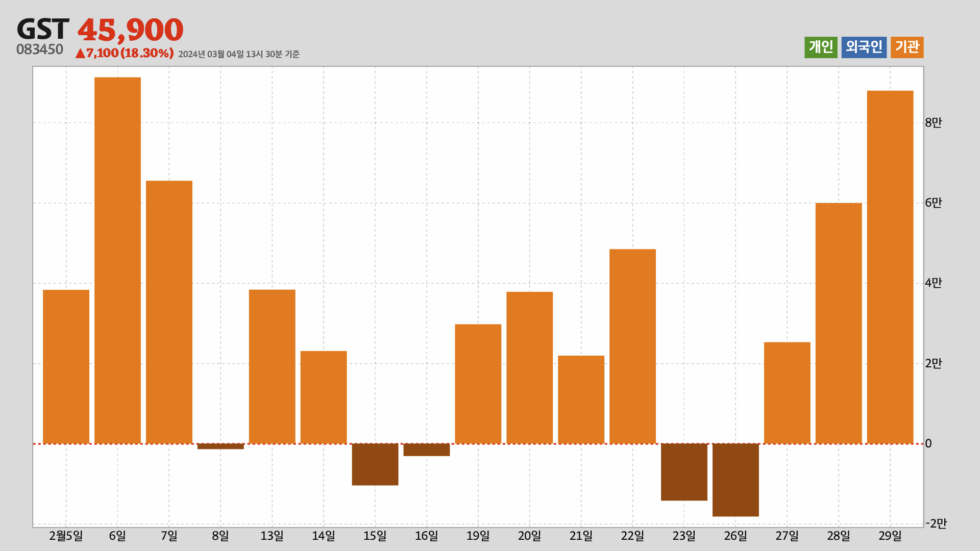Click the 13일 x-axis label
980x551 pixels.
(272, 536)
